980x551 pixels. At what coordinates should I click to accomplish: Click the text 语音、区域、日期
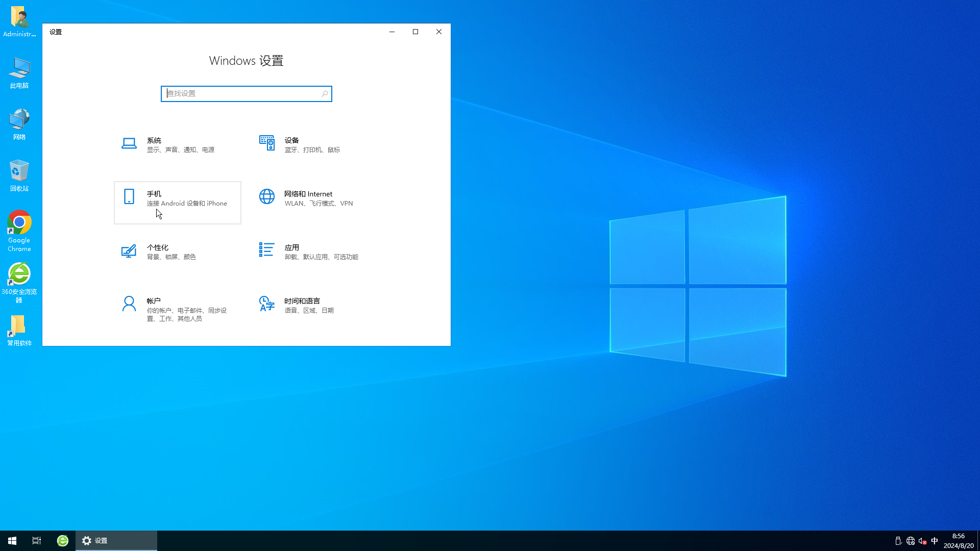[x=309, y=311]
